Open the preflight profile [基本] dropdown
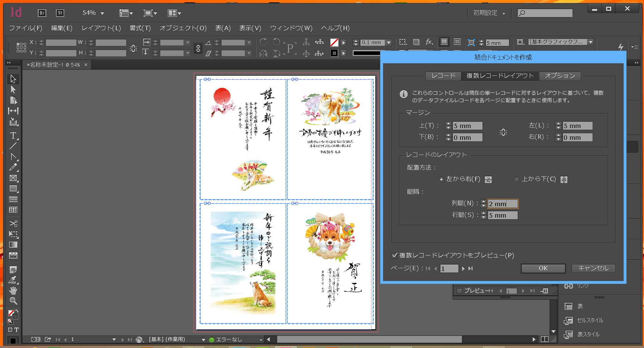The image size is (644, 348). [x=203, y=340]
